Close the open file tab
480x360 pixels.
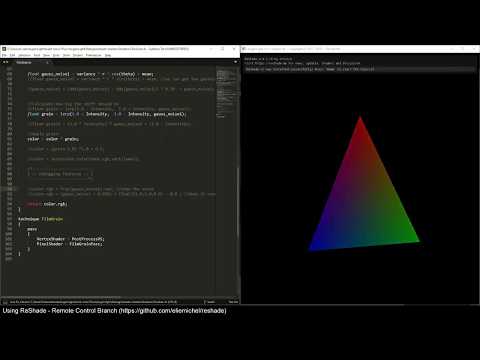point(47,62)
